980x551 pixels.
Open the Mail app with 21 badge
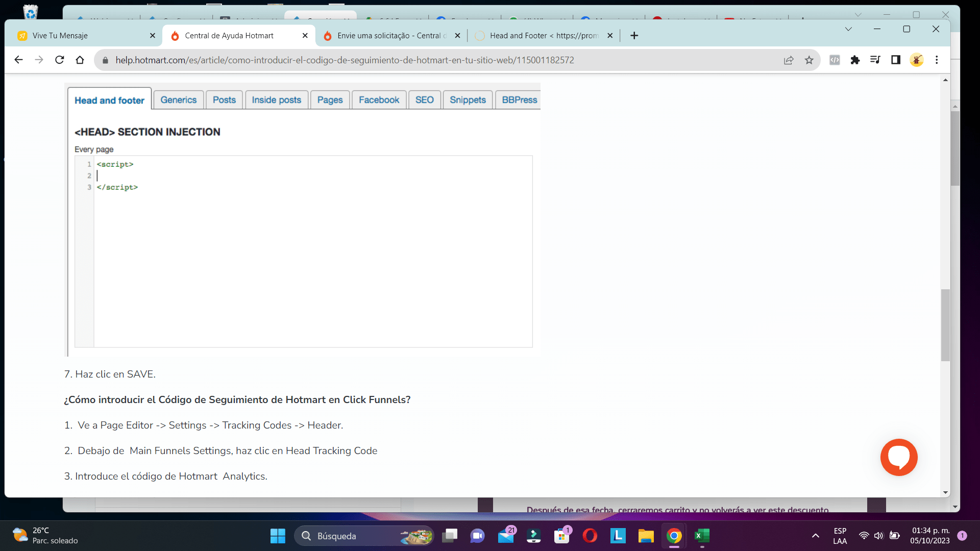point(506,536)
